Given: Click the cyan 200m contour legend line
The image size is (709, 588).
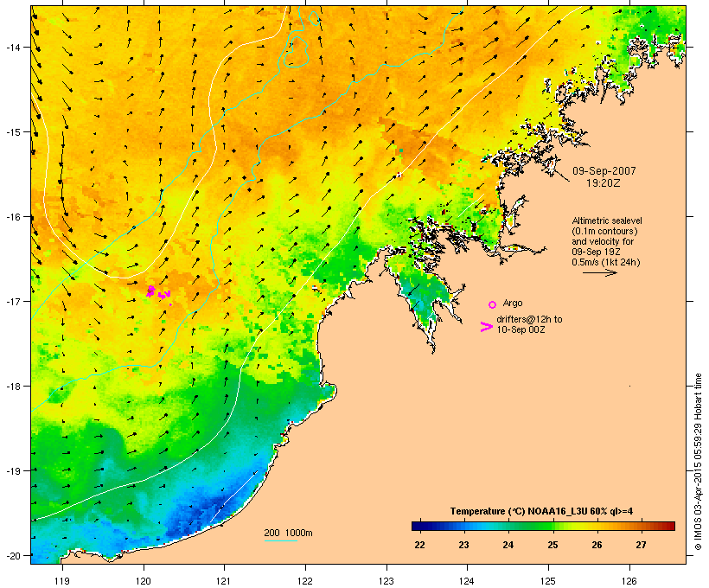Looking at the screenshot, I should 280,540.
